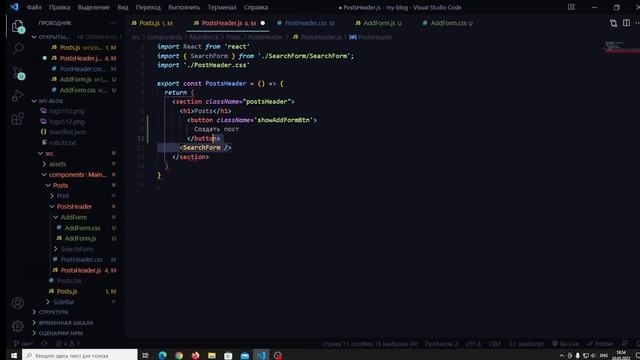Click the VS Code logo icon

[x=14, y=7]
